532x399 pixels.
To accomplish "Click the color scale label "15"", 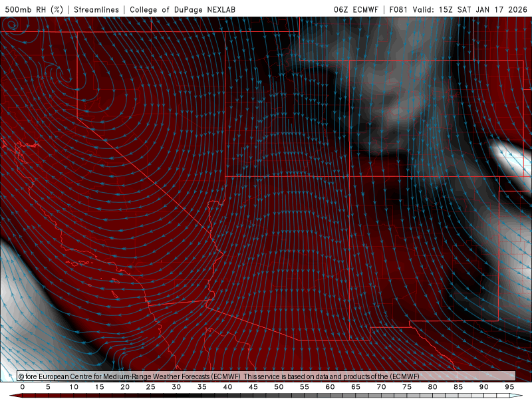I will tap(99, 387).
